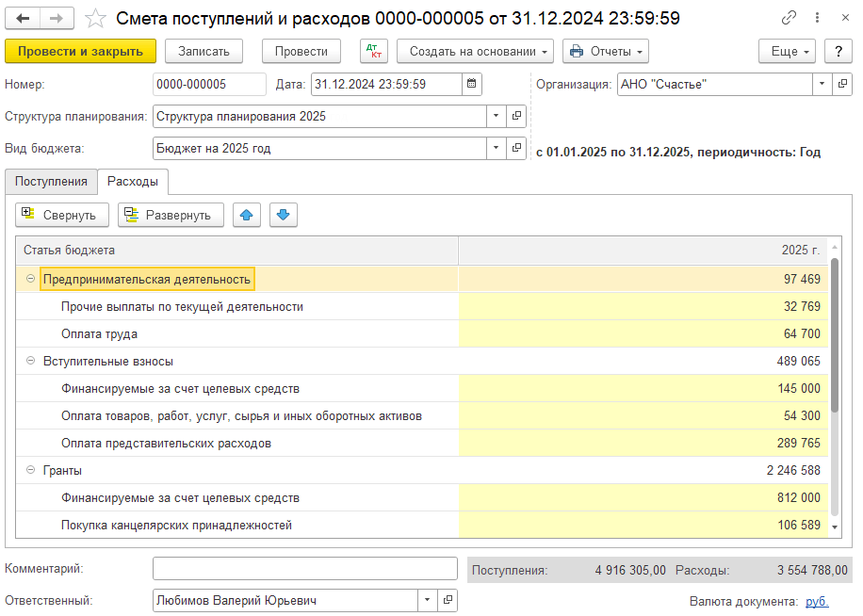Open Создать на основании menu

(475, 51)
